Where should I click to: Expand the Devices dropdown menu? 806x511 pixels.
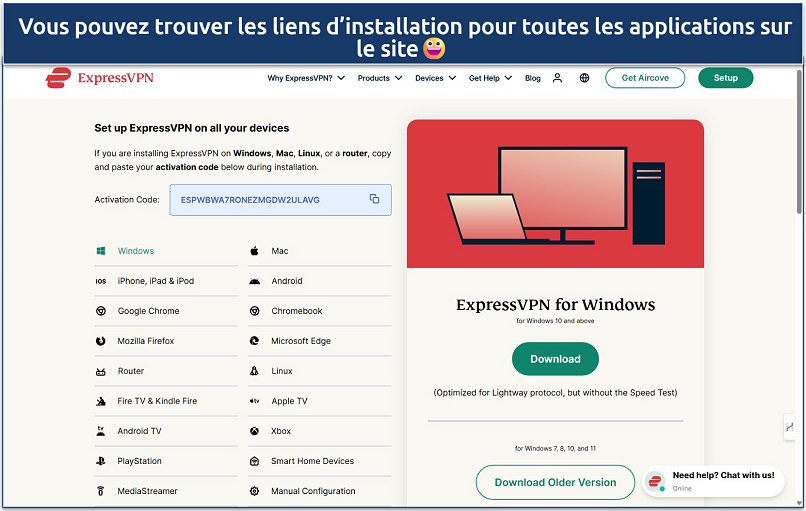pos(435,78)
